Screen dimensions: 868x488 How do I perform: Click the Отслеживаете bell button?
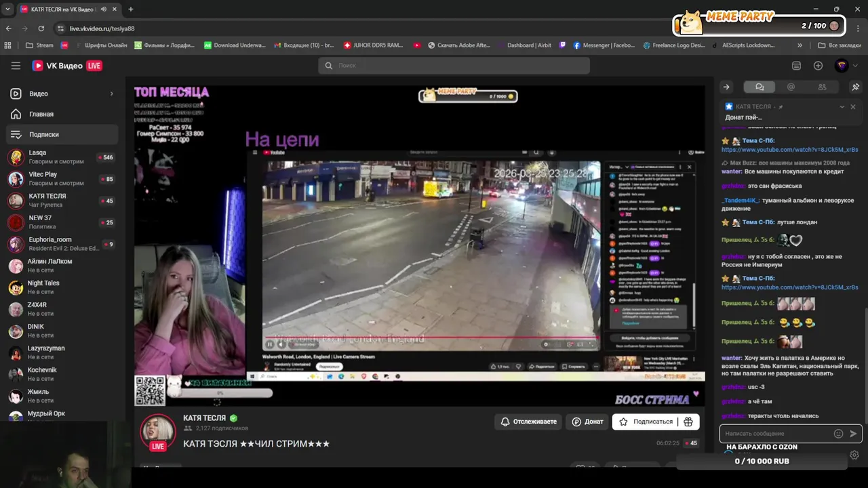pyautogui.click(x=528, y=422)
